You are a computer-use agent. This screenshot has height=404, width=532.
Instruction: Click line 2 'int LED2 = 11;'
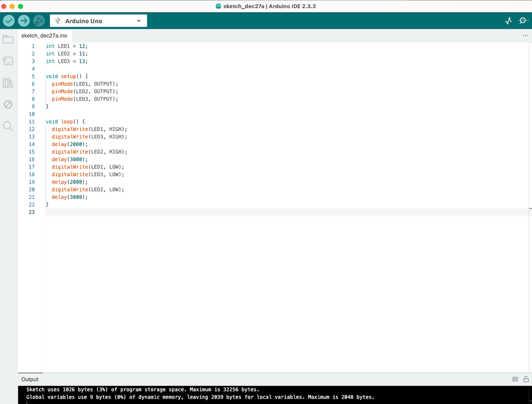click(x=66, y=54)
